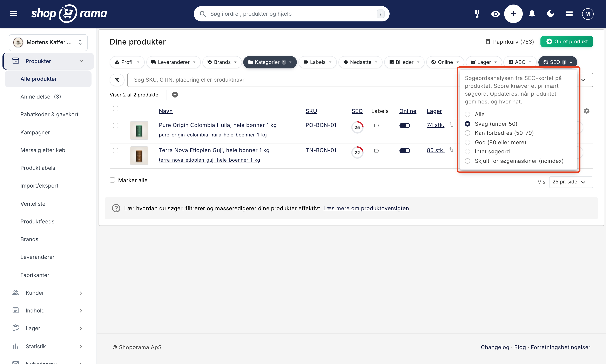Screen dimensions: 606x364
Task: Open table column settings gear
Action: (587, 111)
